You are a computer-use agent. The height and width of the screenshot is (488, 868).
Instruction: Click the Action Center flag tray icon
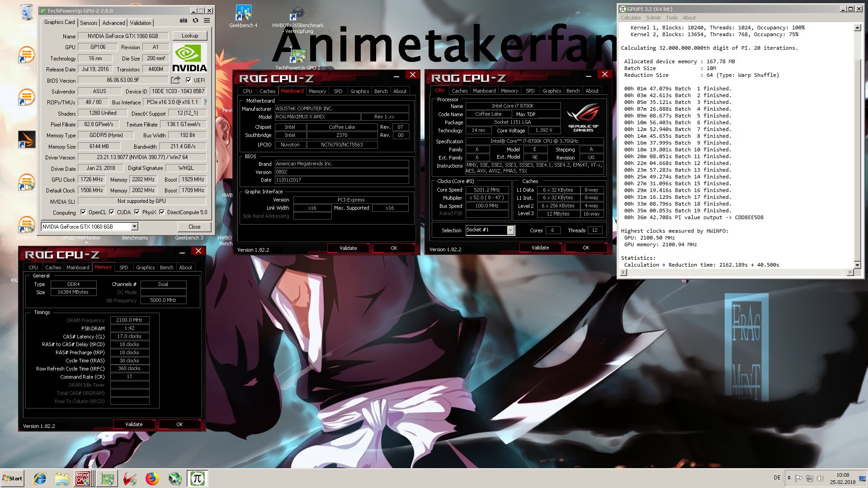[x=799, y=478]
